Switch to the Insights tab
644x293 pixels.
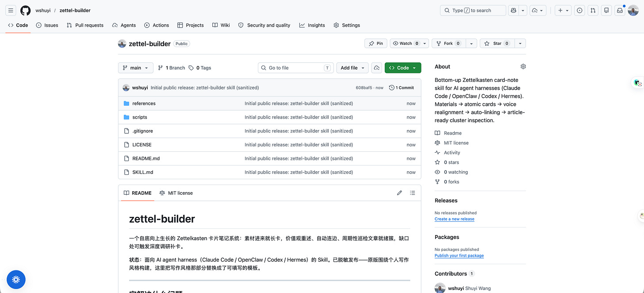click(312, 25)
